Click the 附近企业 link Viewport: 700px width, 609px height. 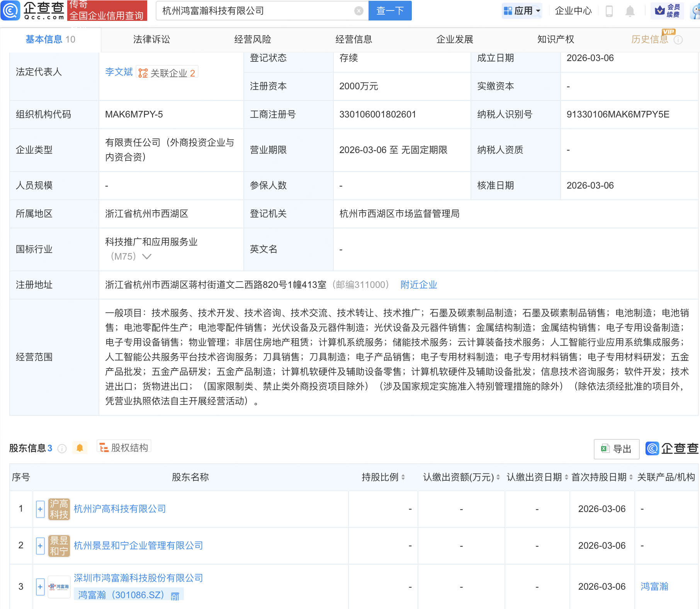419,285
